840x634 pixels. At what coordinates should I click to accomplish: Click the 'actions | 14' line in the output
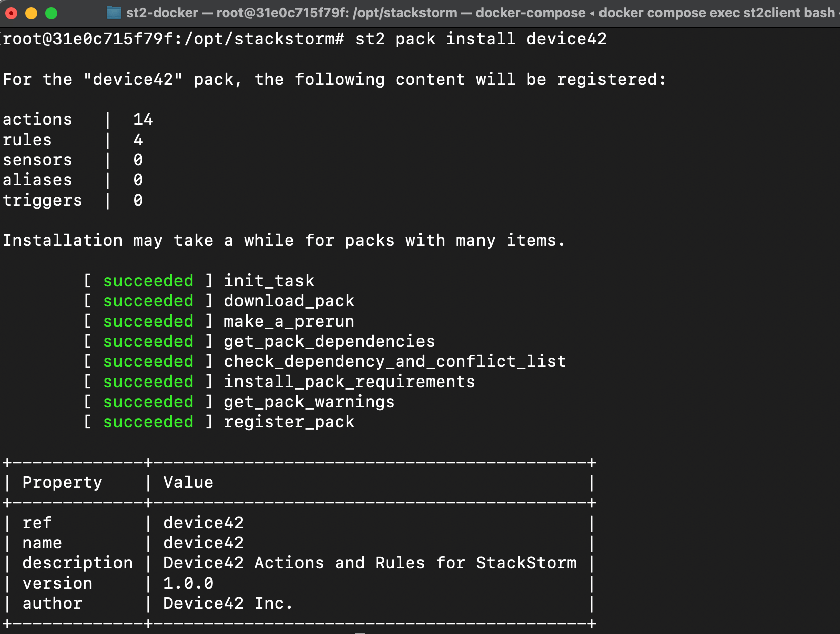coord(76,119)
